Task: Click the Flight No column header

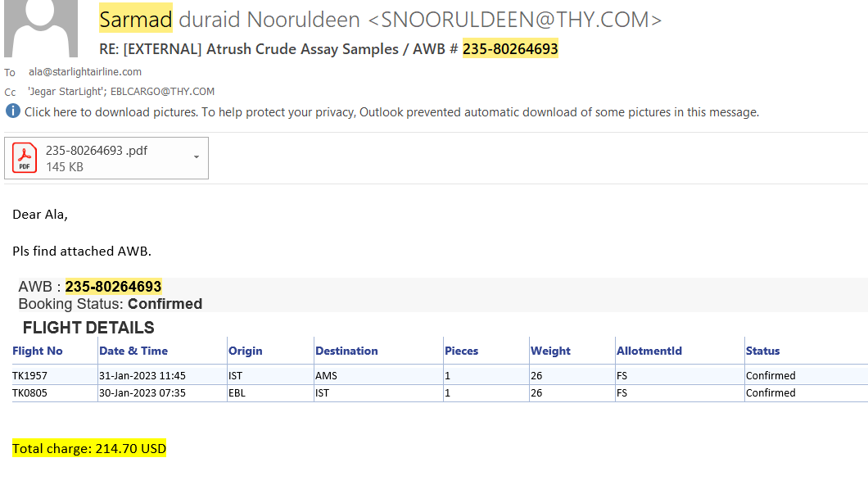Action: [38, 351]
